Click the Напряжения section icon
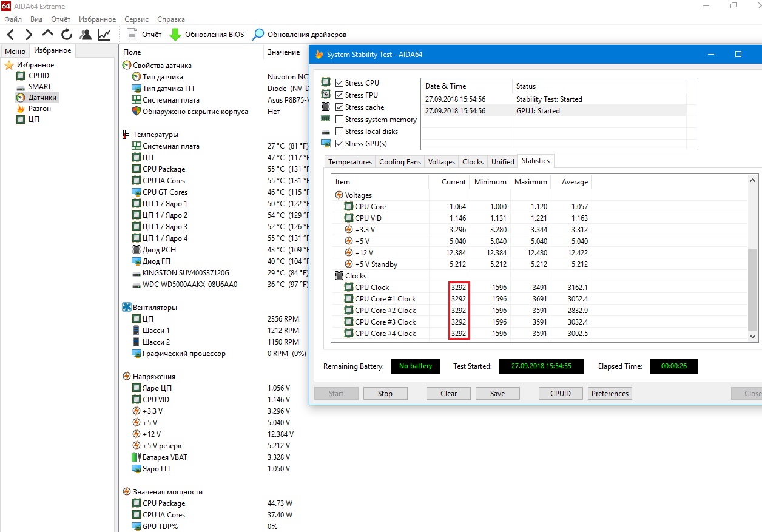This screenshot has width=762, height=532. (127, 377)
